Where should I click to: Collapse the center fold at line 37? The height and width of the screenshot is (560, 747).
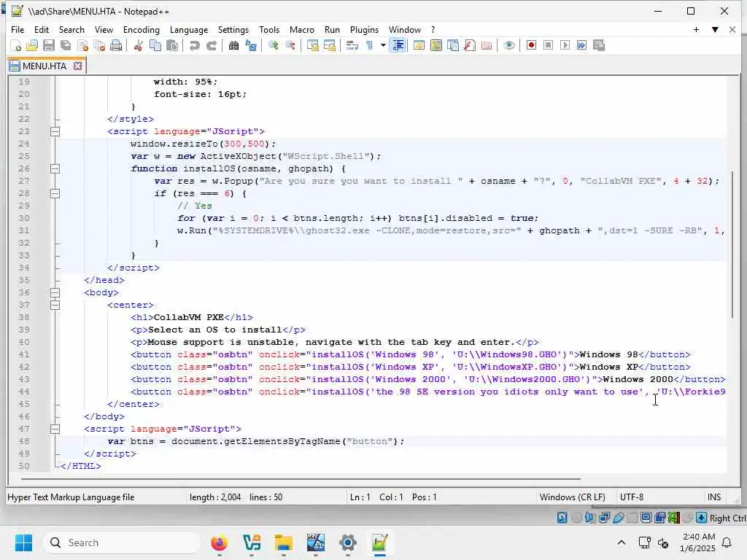pos(55,305)
